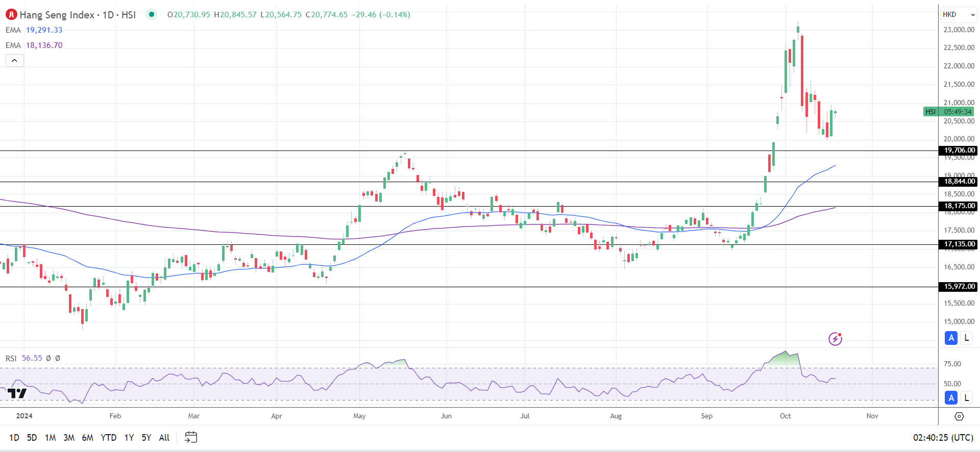Screen dimensions: 980x452
Task: Click the RSI 56.55 legend
Action: coord(24,358)
